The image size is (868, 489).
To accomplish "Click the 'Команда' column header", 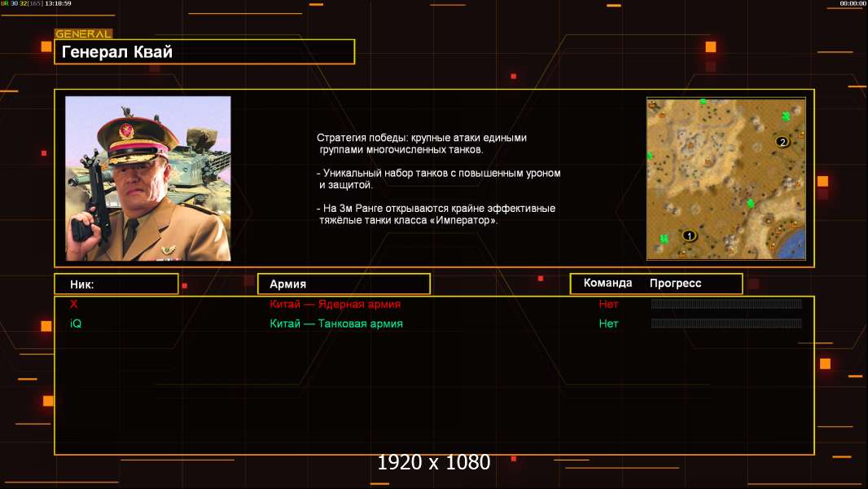I will 607,283.
